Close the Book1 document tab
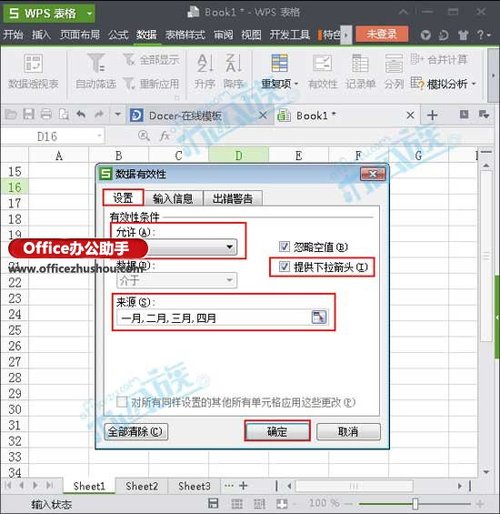Screen dimensions: 500x514 pyautogui.click(x=410, y=115)
